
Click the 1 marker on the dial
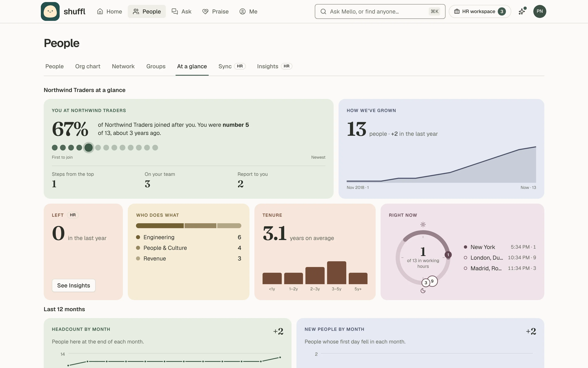coord(448,255)
